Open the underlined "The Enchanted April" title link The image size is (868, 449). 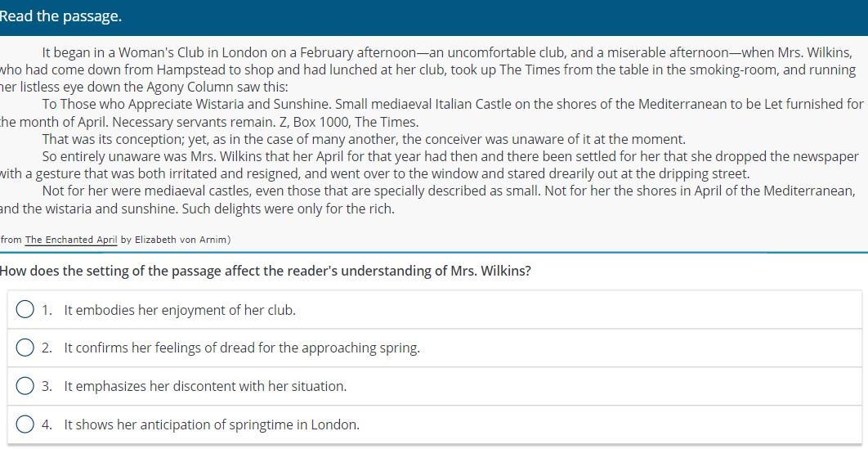click(x=71, y=240)
